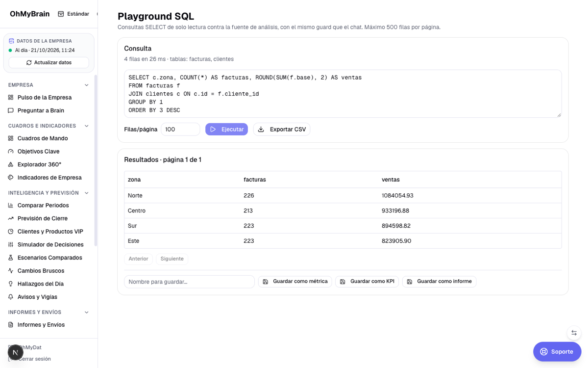Screen dimensions: 588x368
Task: Click the Filas/página number field
Action: [180, 130]
